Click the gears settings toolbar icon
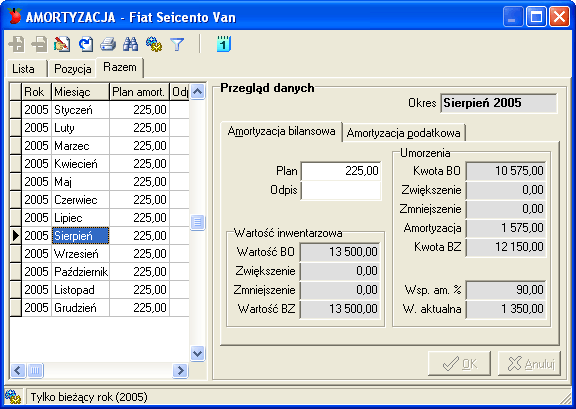Screen dimensions: 576x409 154,44
